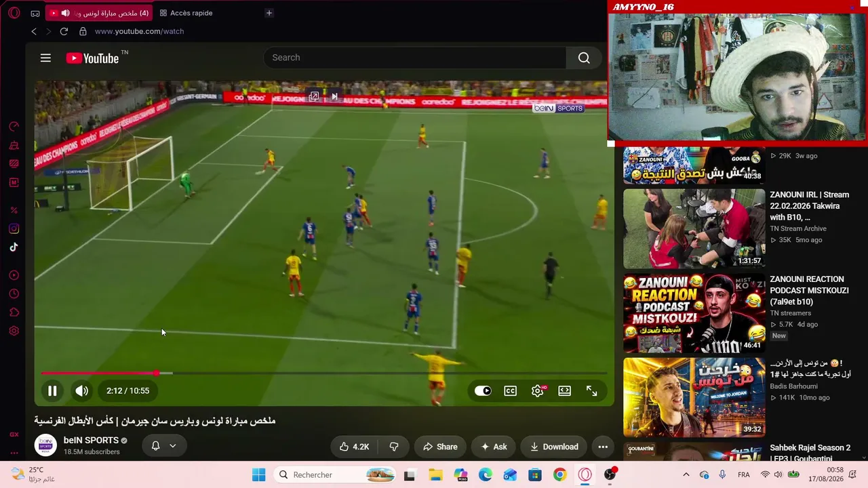Open TikTok from the Opera sidebar
The height and width of the screenshot is (488, 868).
tap(14, 247)
